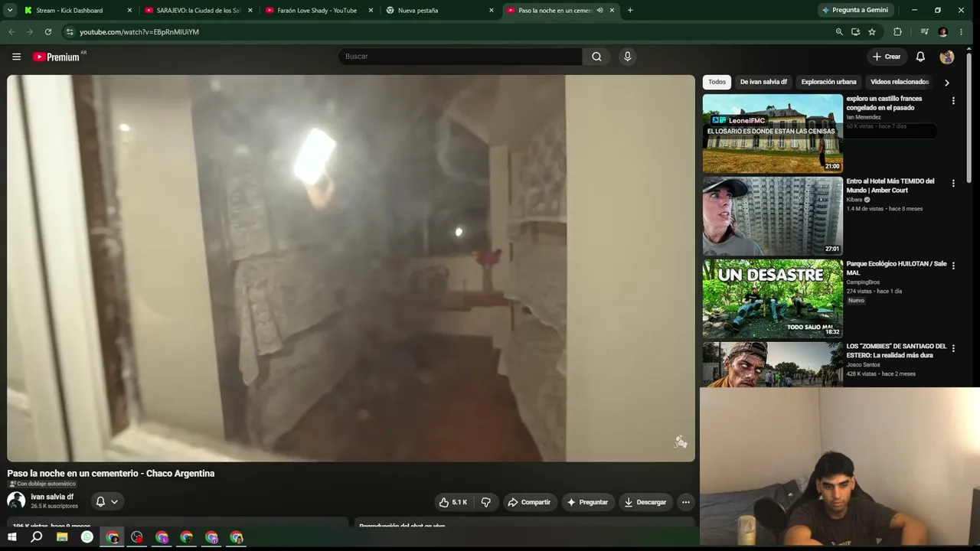Click the main video player area
The image size is (980, 551).
[x=351, y=268]
